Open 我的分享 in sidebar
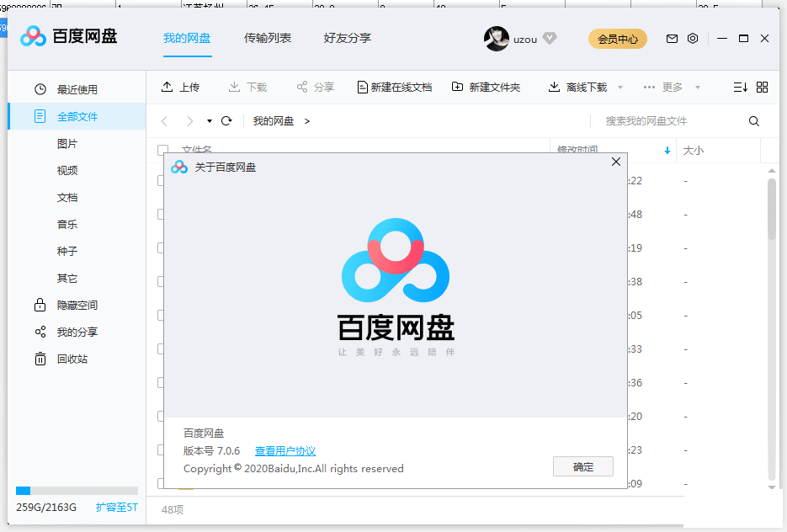 (x=77, y=332)
